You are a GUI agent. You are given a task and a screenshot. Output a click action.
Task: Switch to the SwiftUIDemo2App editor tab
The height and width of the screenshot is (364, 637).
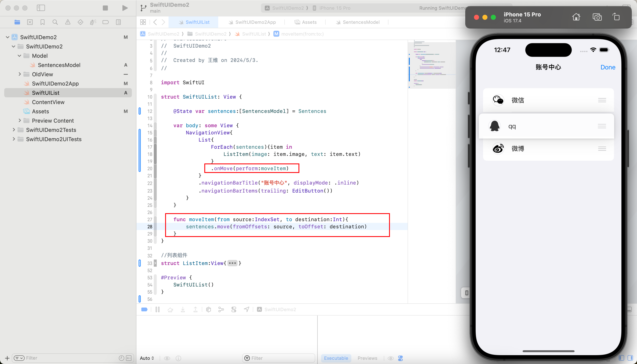(252, 22)
